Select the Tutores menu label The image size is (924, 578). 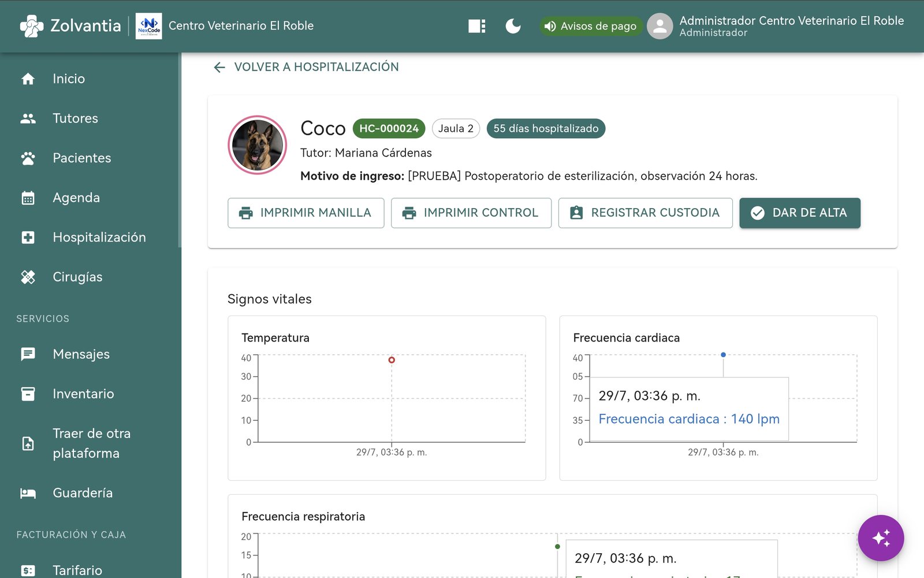76,118
